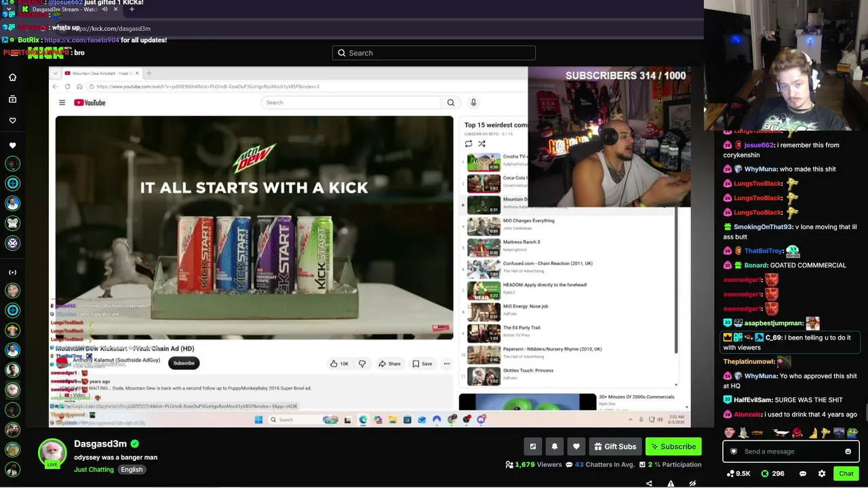
Task: Click the Dasgasd3m channel name
Action: point(100,444)
